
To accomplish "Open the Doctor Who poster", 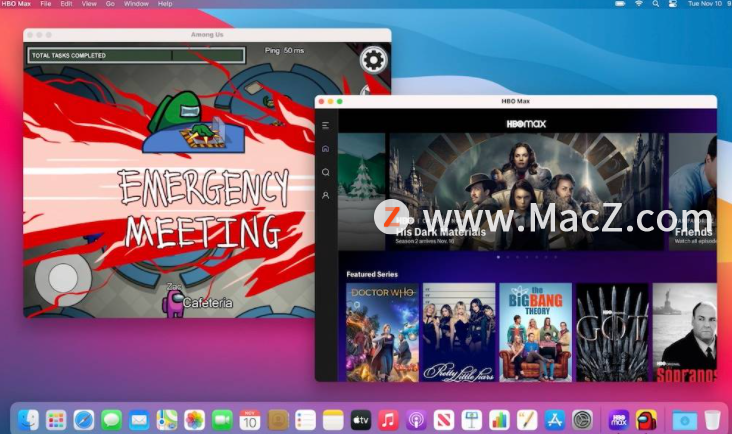I will (x=382, y=332).
